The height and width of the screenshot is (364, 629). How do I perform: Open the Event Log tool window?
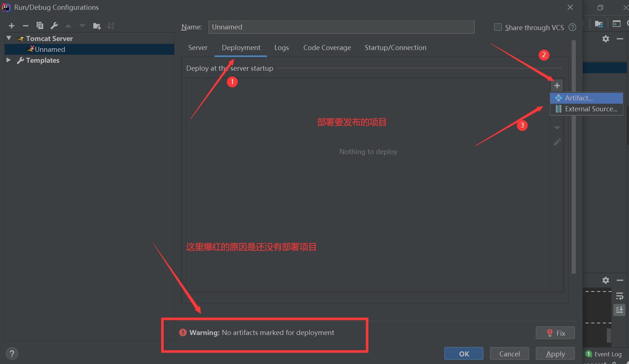604,354
